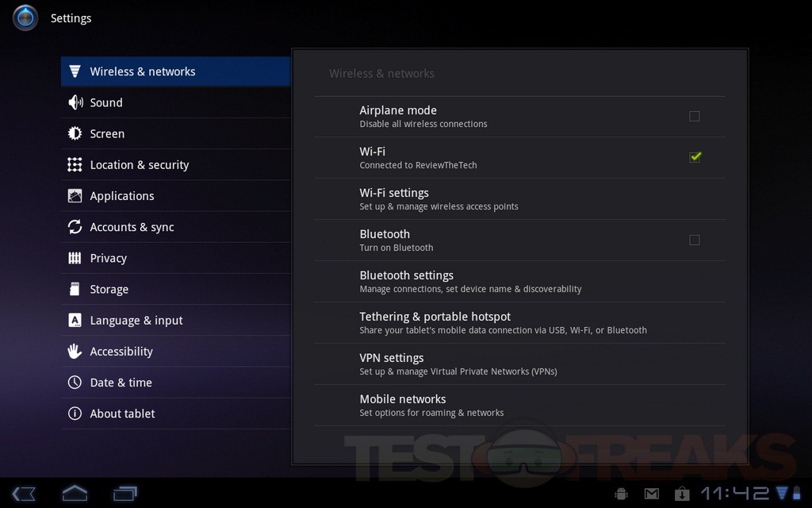This screenshot has width=812, height=508.
Task: Open the Recent apps icon
Action: (x=125, y=493)
